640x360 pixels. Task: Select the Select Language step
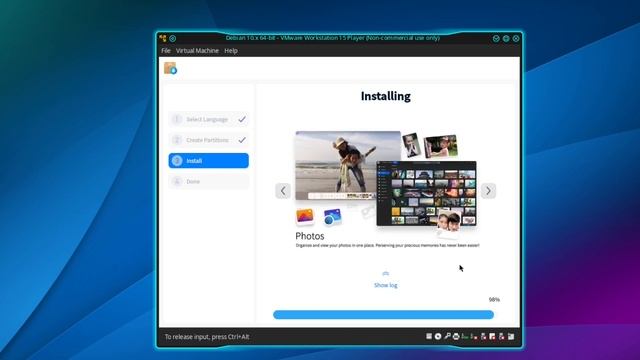[x=209, y=119]
